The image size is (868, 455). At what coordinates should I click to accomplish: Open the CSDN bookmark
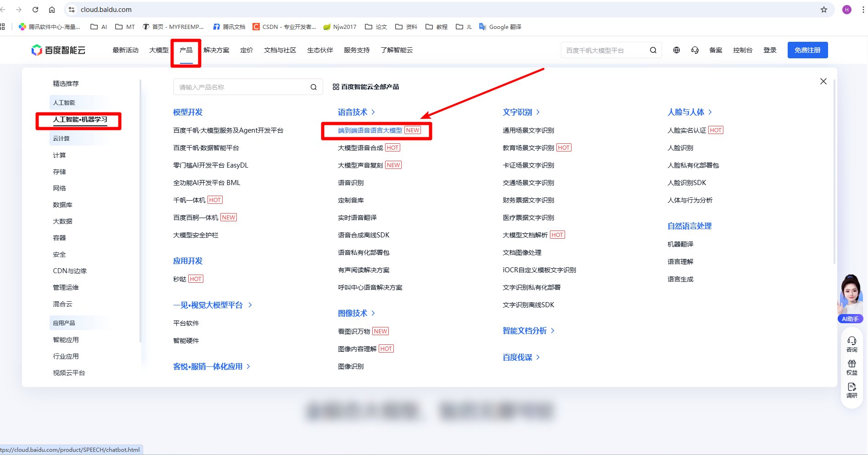284,27
